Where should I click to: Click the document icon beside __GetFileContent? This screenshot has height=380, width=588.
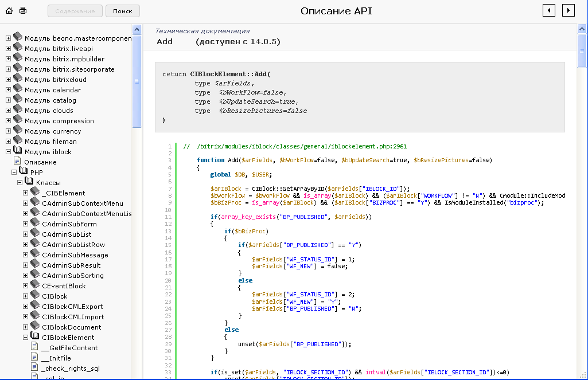[34, 347]
